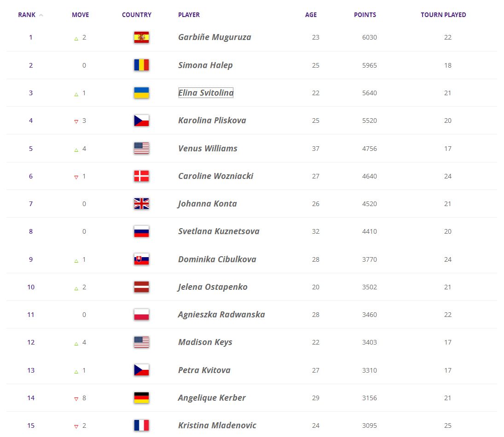Screen dimensions: 504x437
Task: Click the Spain flag icon next to Muguruza
Action: pos(141,37)
